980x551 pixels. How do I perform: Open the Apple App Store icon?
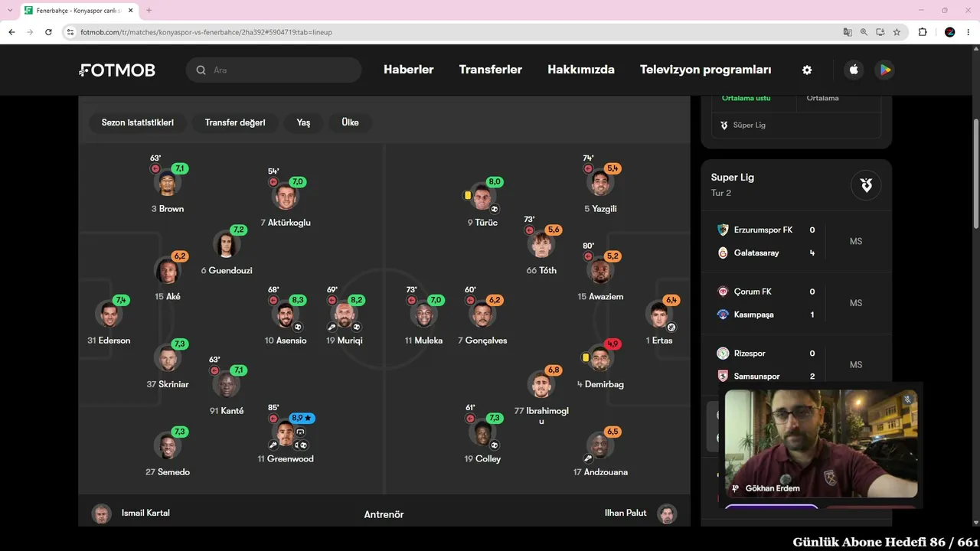854,70
